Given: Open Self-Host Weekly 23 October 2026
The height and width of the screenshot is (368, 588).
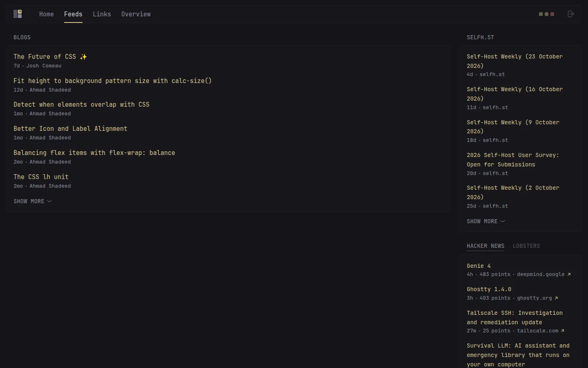Looking at the screenshot, I should [514, 61].
